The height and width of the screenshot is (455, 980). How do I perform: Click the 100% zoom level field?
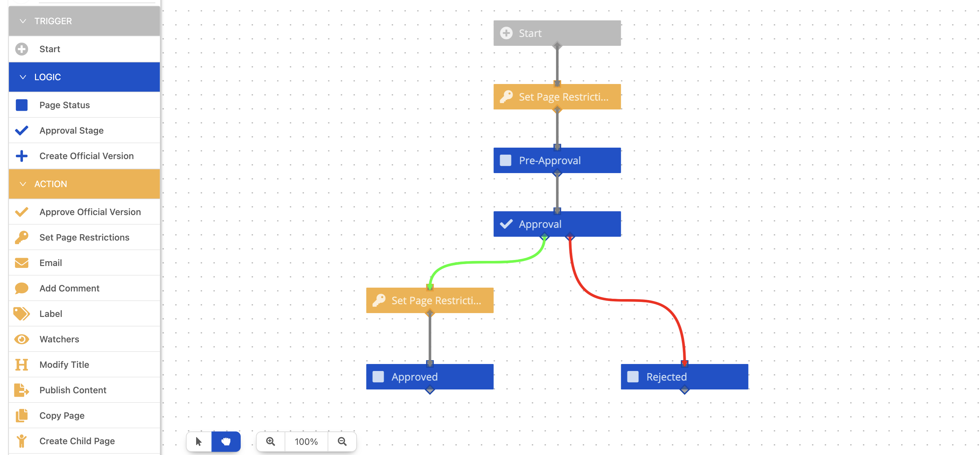[x=306, y=441]
